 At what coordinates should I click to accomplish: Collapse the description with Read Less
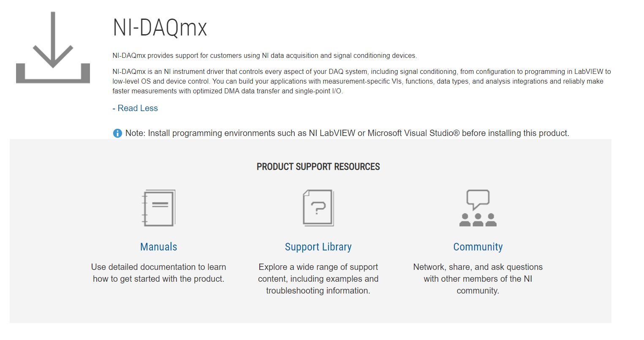[x=135, y=108]
